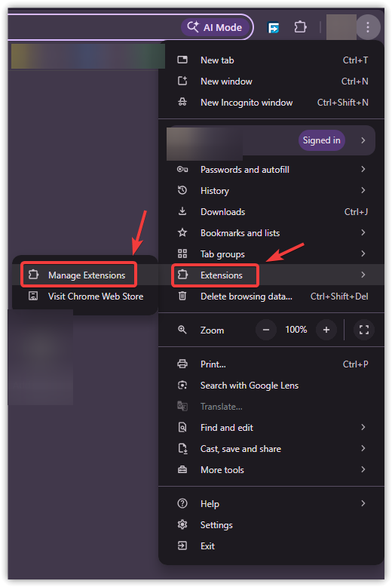Click the Chrome Web Store icon

[x=33, y=296]
